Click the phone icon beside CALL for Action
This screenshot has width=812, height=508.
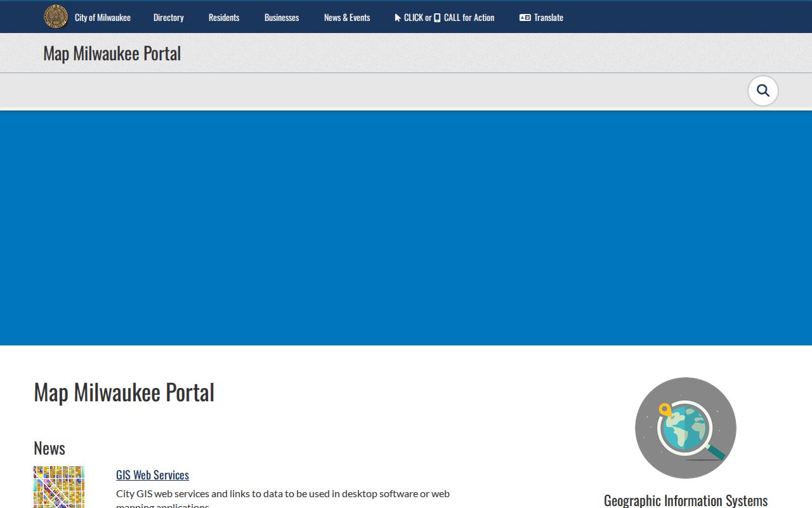(x=437, y=18)
